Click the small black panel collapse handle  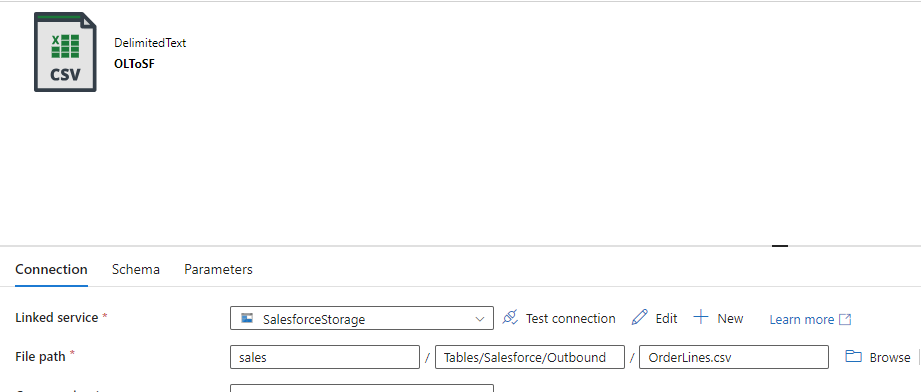(x=779, y=246)
